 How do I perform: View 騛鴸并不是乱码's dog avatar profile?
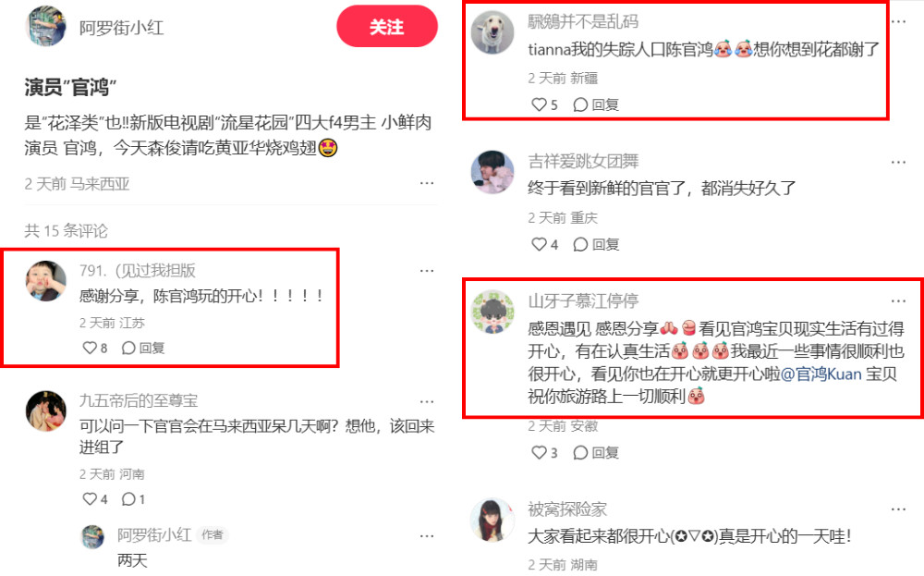click(x=492, y=33)
